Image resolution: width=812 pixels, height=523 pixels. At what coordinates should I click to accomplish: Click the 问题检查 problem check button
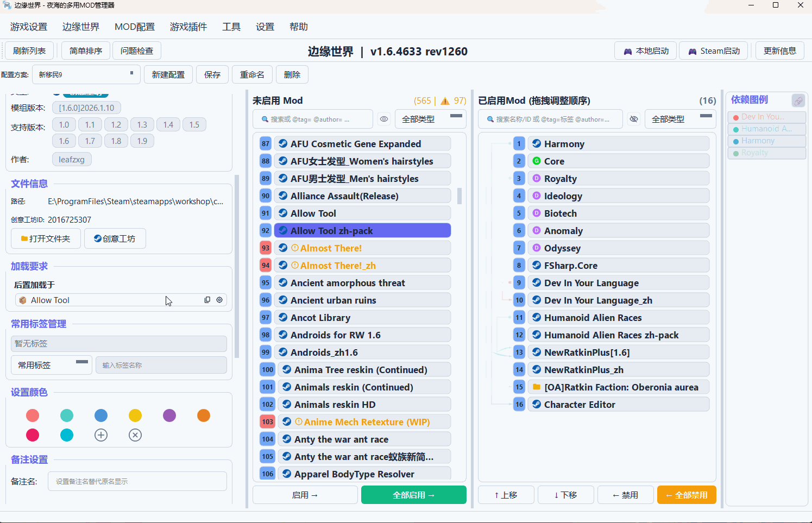click(137, 51)
